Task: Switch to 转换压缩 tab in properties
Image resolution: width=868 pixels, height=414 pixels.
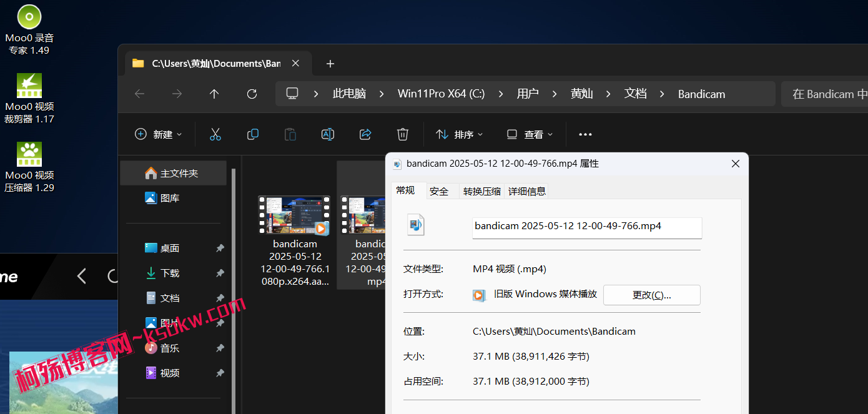Action: coord(482,191)
